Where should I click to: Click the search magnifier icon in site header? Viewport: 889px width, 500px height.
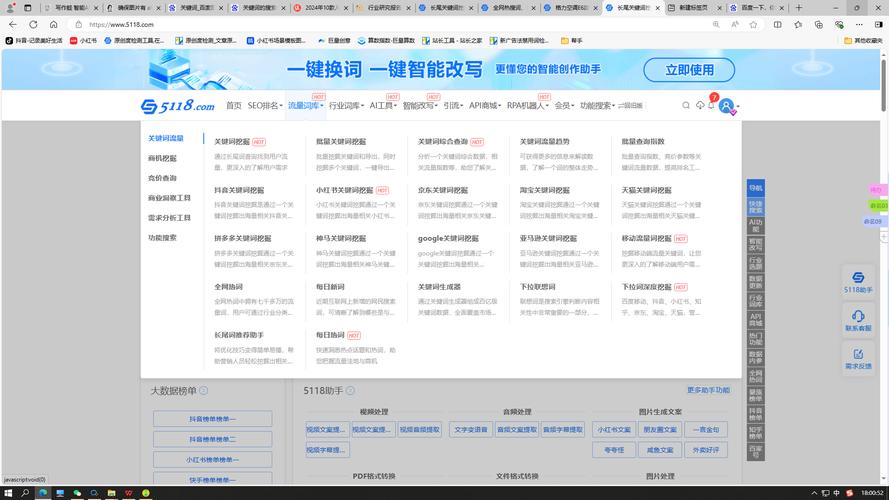[x=686, y=105]
